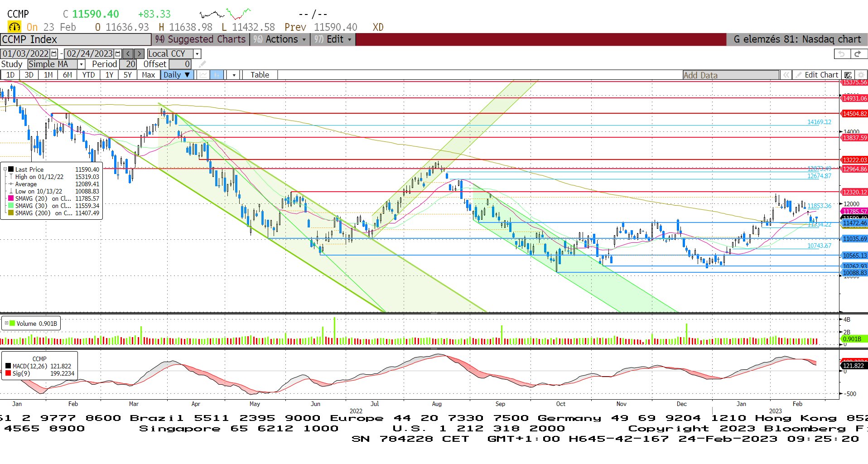Open the end date calendar picker
The height and width of the screenshot is (464, 868).
coord(118,54)
